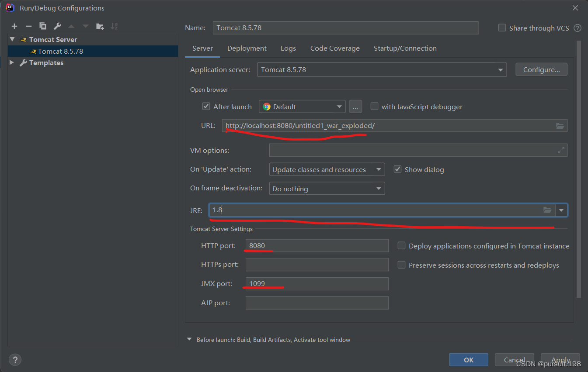Click the URL input field
The image size is (588, 372).
click(394, 126)
